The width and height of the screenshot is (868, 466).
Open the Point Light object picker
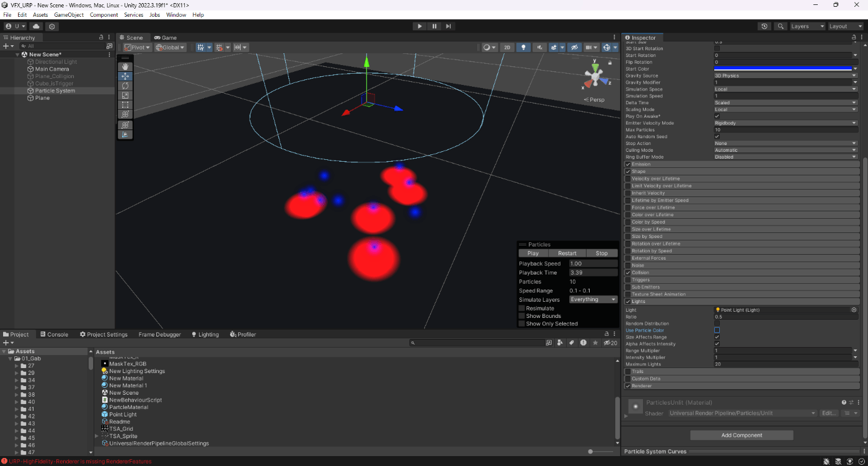[x=854, y=310]
